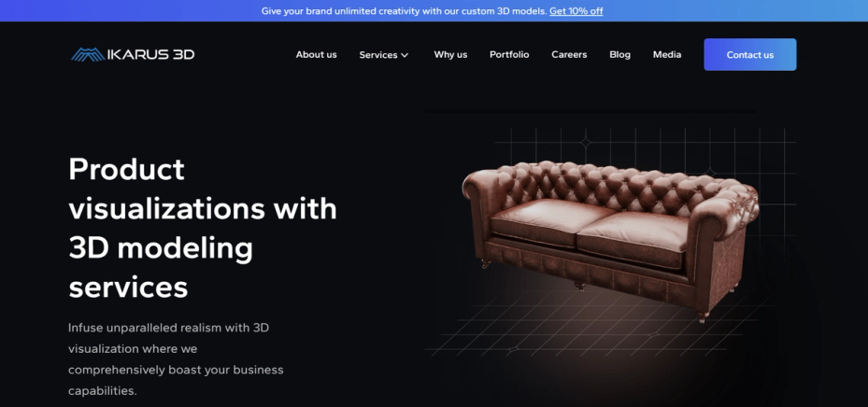Click the sparkle icon on the floor grid left
The image size is (868, 407).
click(x=515, y=349)
